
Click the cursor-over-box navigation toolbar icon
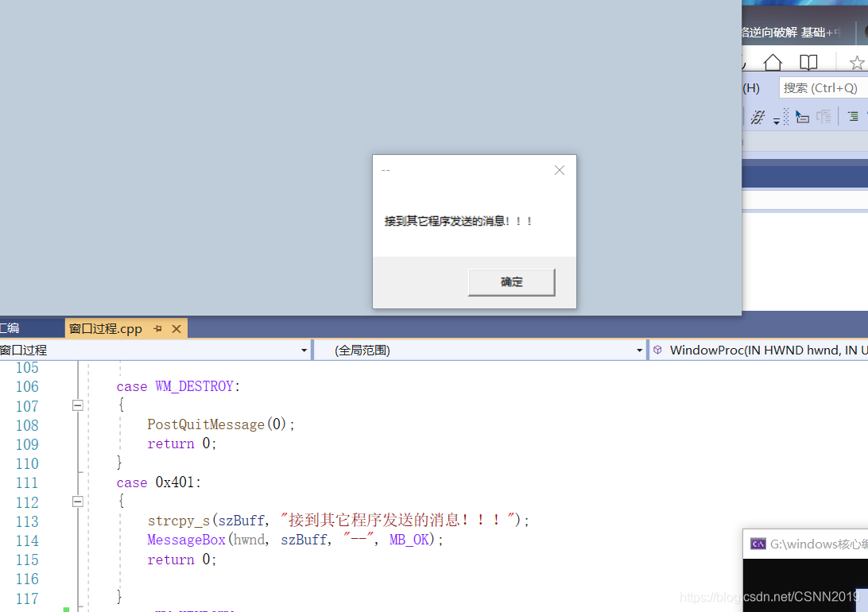click(x=802, y=116)
